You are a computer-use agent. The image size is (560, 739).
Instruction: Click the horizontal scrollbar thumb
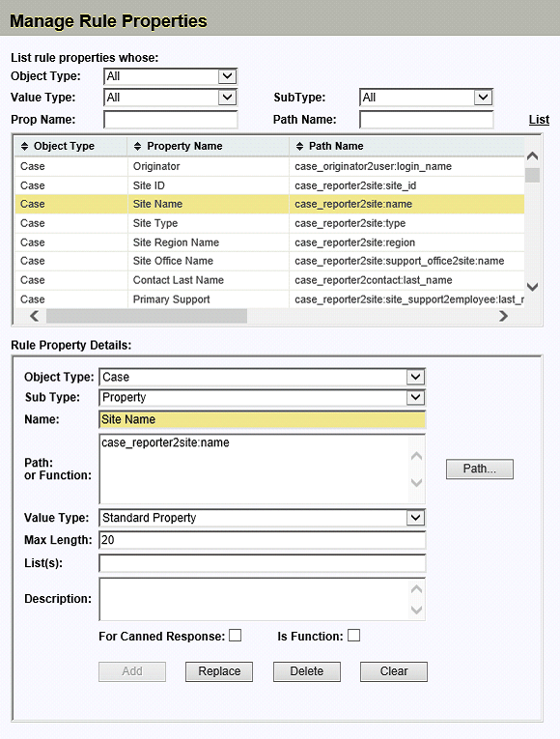coord(147,316)
